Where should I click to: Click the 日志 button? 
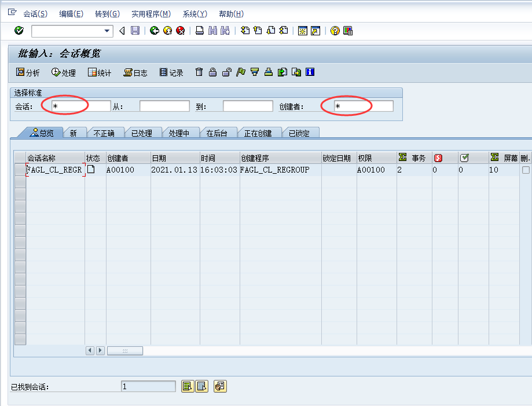tap(135, 72)
